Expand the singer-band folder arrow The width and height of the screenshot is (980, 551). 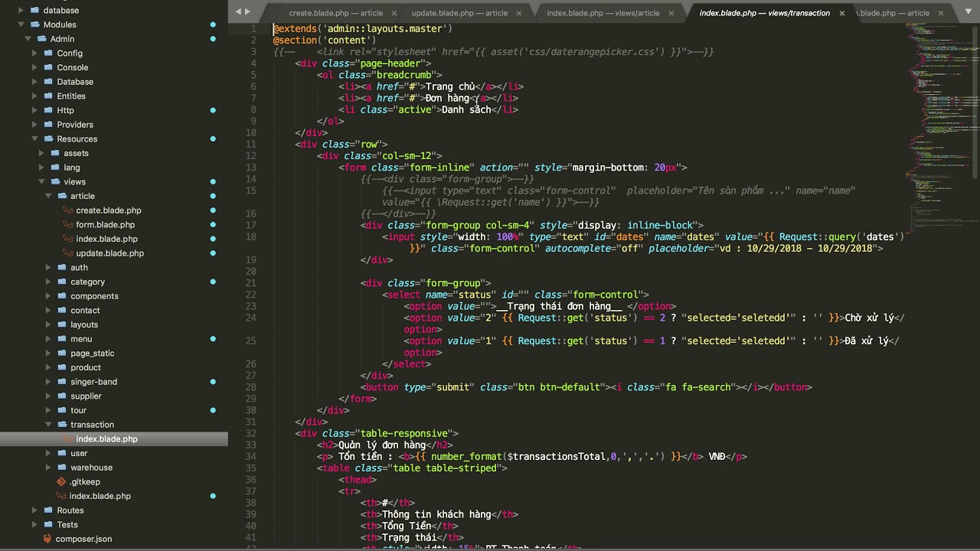point(48,382)
